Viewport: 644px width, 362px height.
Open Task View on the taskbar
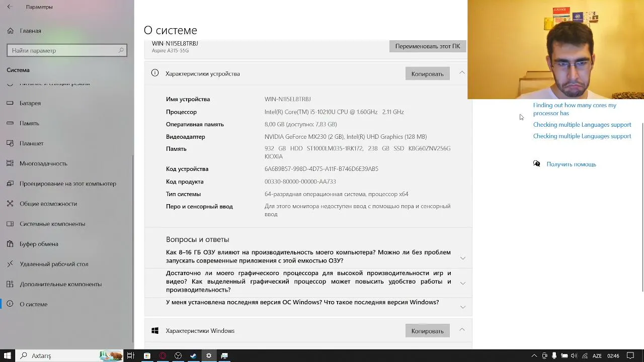click(x=130, y=355)
